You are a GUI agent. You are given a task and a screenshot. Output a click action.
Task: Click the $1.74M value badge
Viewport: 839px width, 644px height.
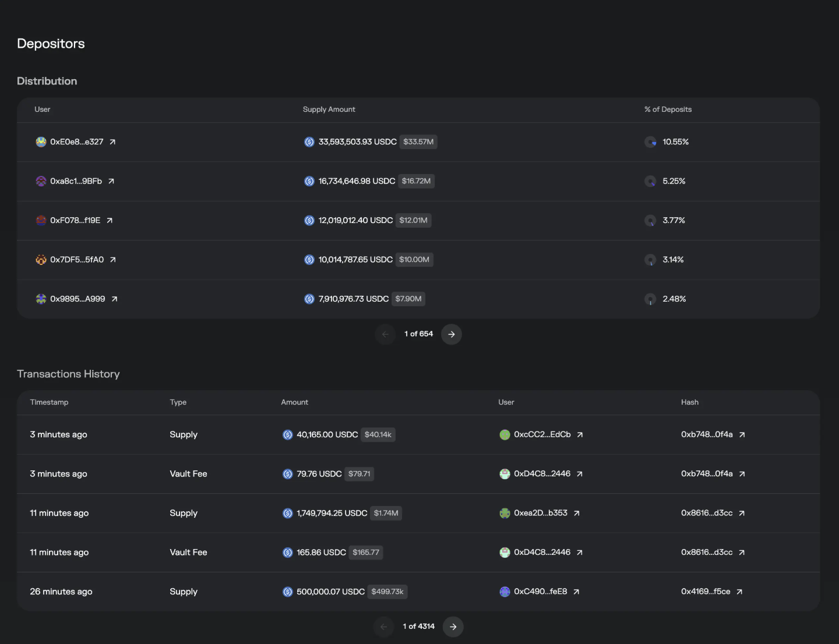tap(386, 513)
